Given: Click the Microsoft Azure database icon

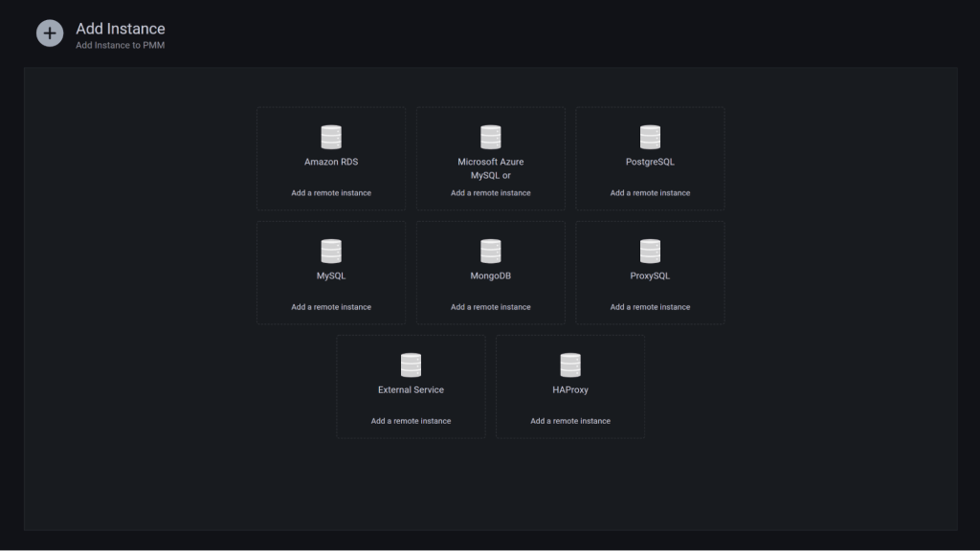Looking at the screenshot, I should (x=491, y=137).
